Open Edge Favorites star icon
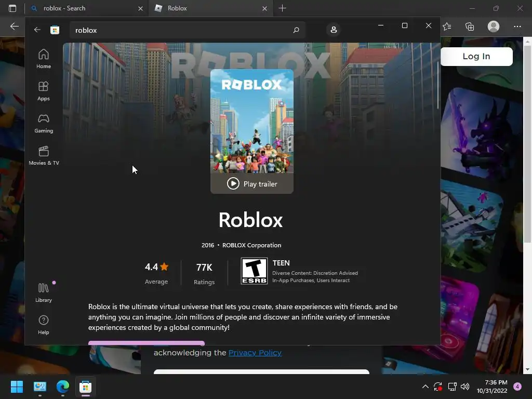532x399 pixels. tap(447, 26)
